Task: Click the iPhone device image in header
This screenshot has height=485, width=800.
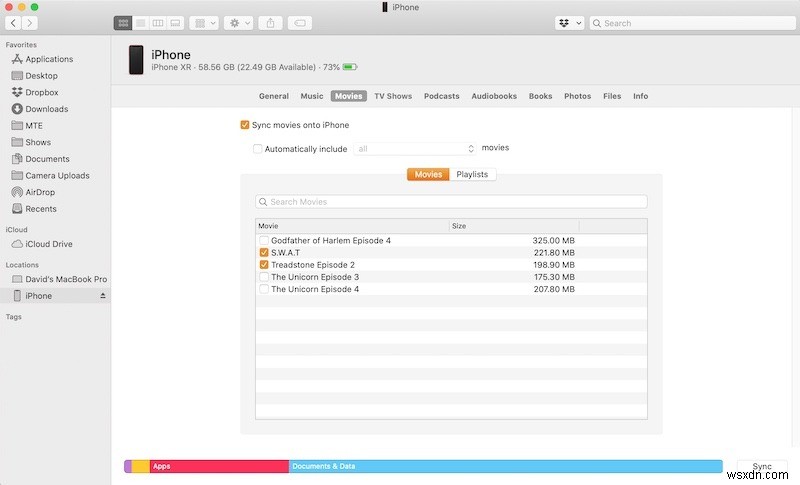Action: (x=136, y=60)
